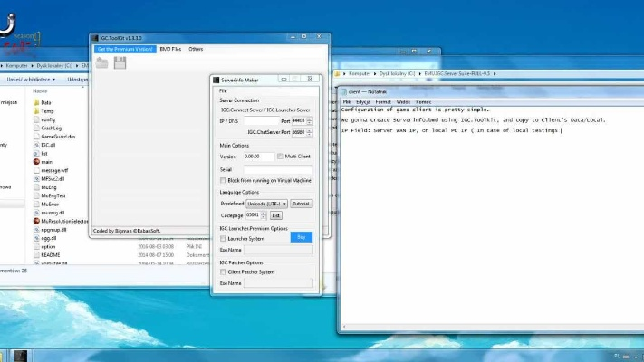Click the Port value spinner arrows
Screen dimensions: 644x362
[x=310, y=120]
